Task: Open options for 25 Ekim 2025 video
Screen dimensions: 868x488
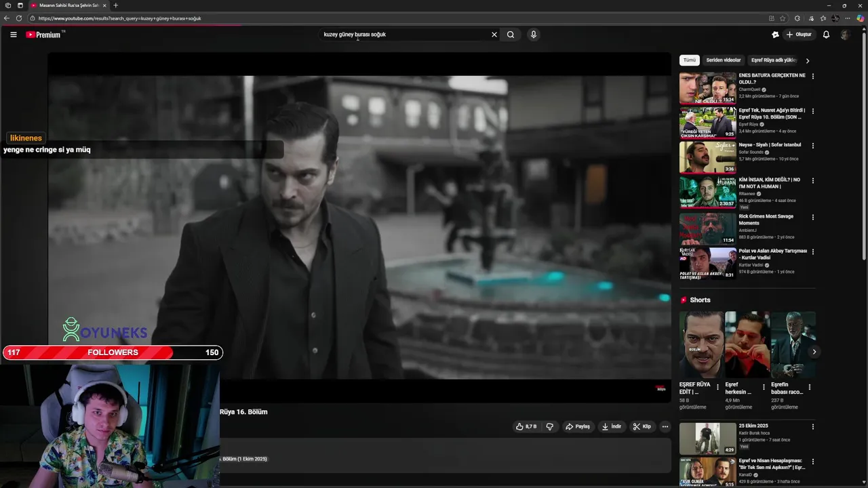Action: [x=813, y=427]
